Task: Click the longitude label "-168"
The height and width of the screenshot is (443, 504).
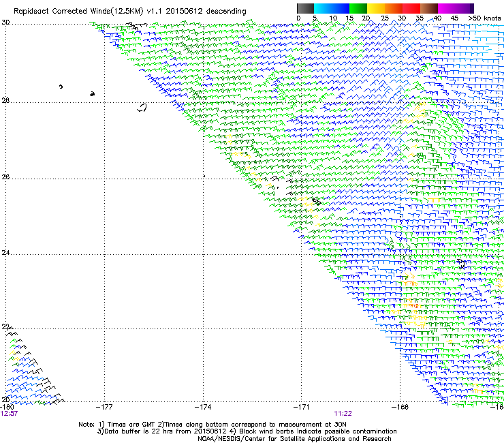Action: click(400, 407)
